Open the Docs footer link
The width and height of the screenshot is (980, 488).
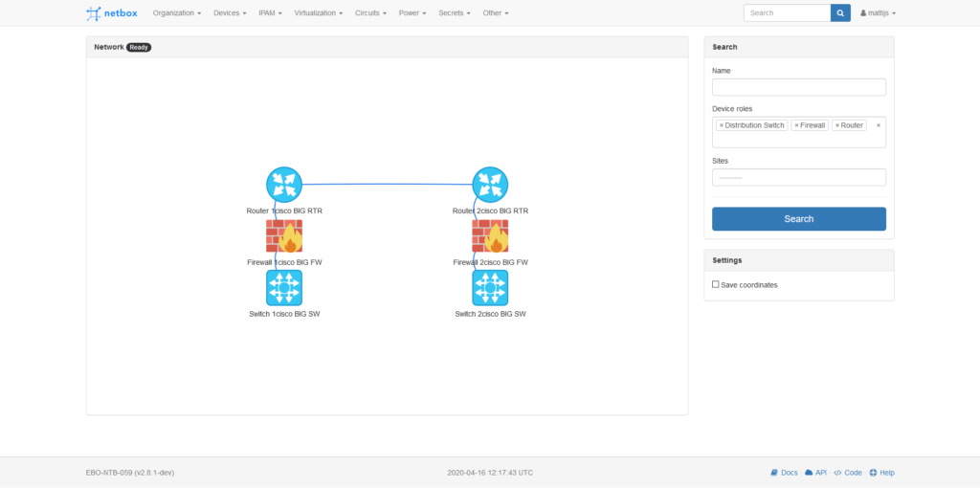tap(784, 473)
